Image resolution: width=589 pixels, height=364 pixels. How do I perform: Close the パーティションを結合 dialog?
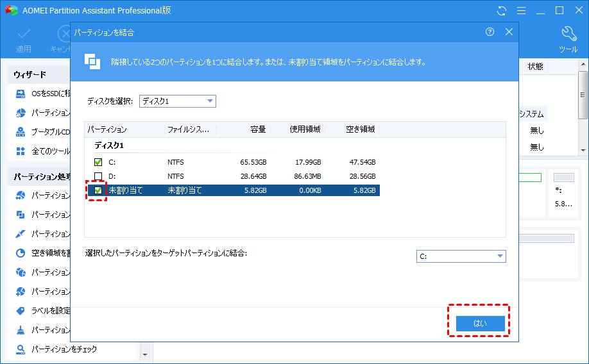pyautogui.click(x=509, y=32)
